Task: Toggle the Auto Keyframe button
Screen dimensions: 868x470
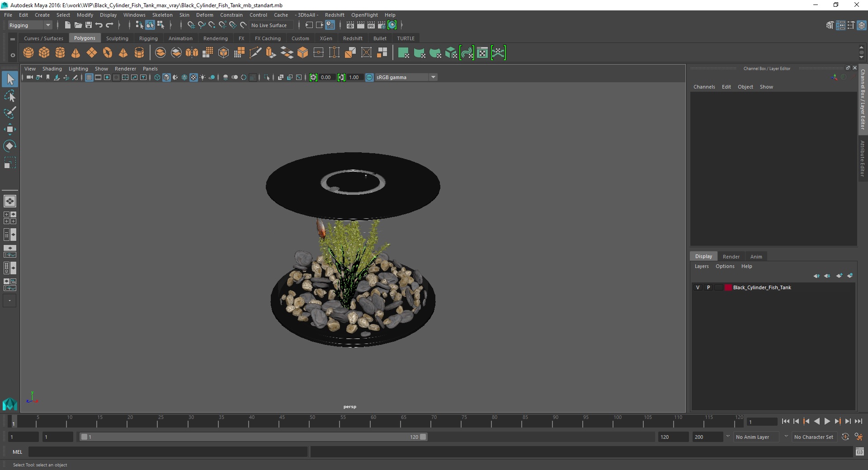Action: [845, 437]
